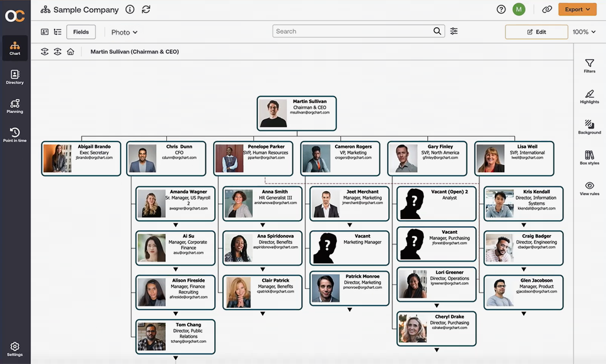606x364 pixels.
Task: Open the help question mark icon
Action: [x=501, y=9]
